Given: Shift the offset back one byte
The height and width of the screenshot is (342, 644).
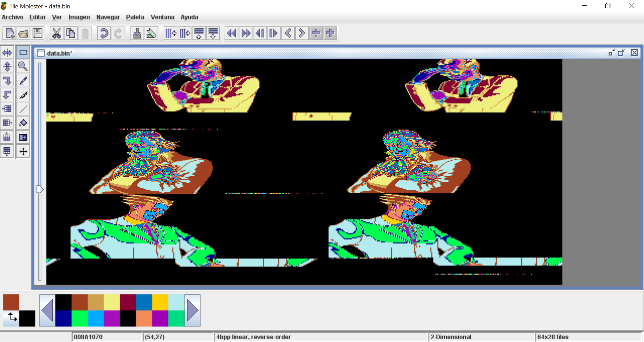Looking at the screenshot, I should pyautogui.click(x=316, y=33).
